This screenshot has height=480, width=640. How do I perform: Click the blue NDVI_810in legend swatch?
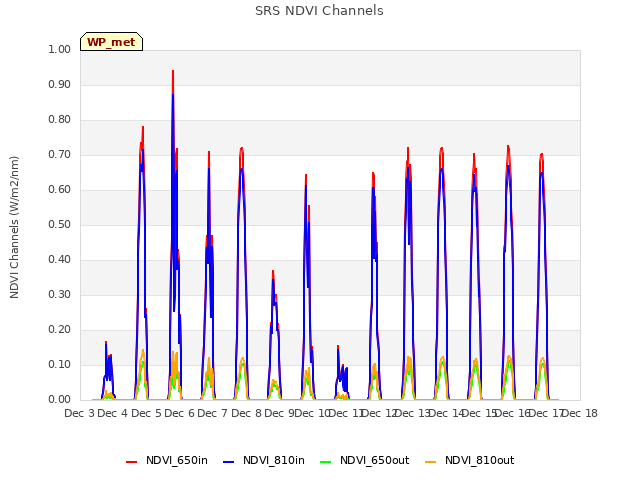[229, 461]
